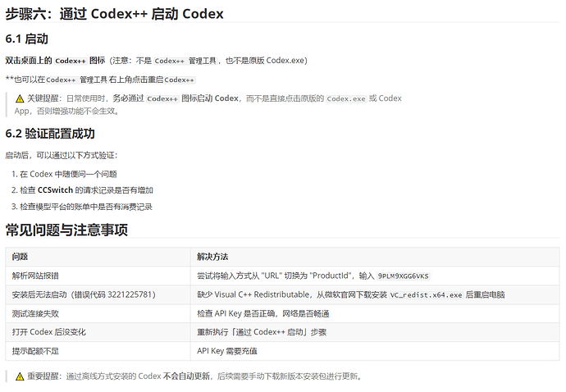Click the inline code Codex.exe in the warning note
566x392 pixels.
[x=346, y=98]
